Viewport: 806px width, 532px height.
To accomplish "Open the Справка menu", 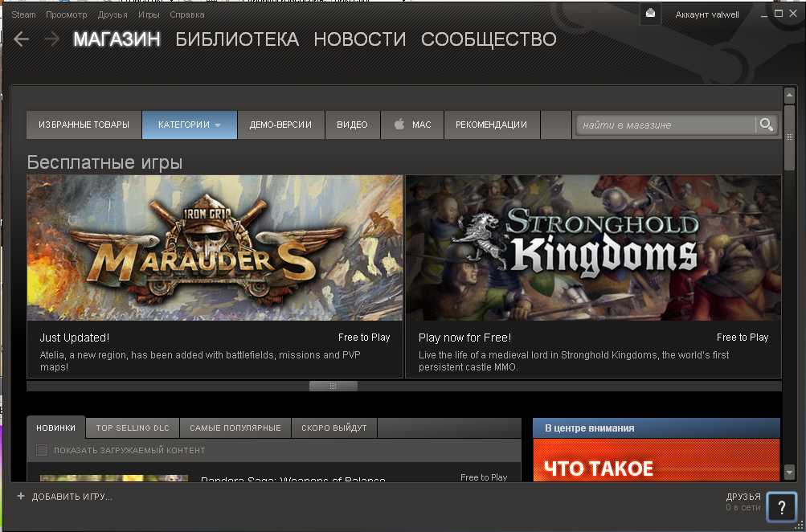I will coord(187,14).
